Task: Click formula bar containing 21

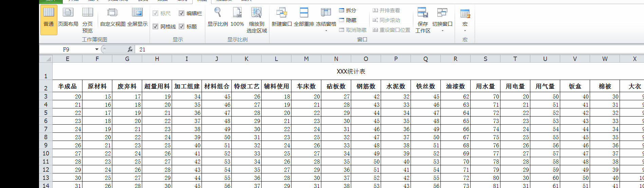Action: click(x=390, y=49)
